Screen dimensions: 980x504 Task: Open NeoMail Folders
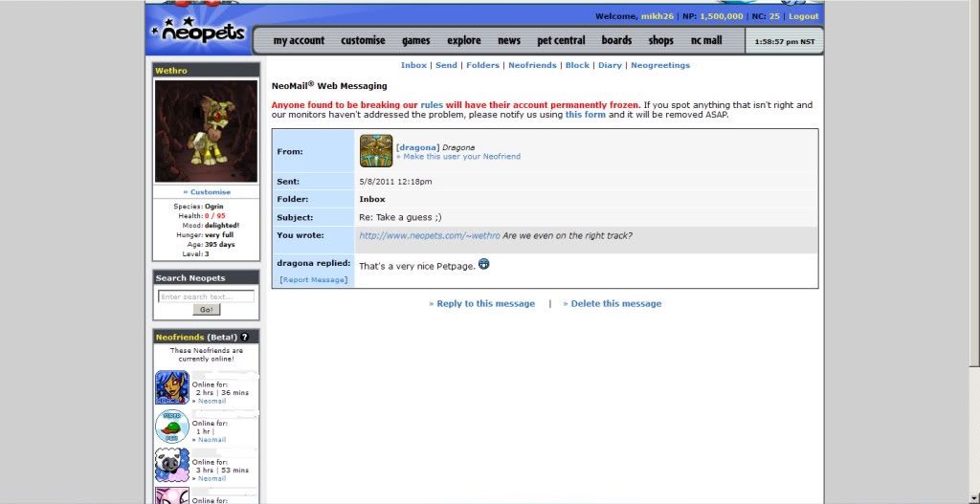coord(482,65)
